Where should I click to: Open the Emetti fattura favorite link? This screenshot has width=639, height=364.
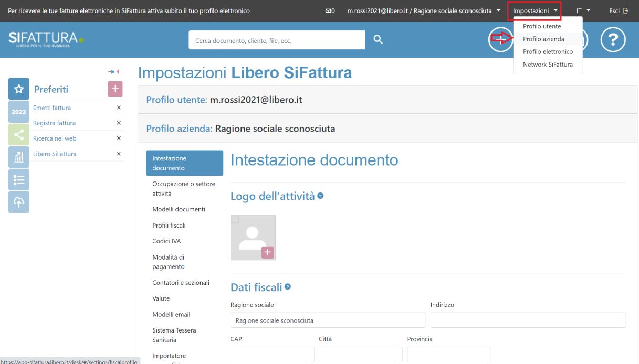52,108
